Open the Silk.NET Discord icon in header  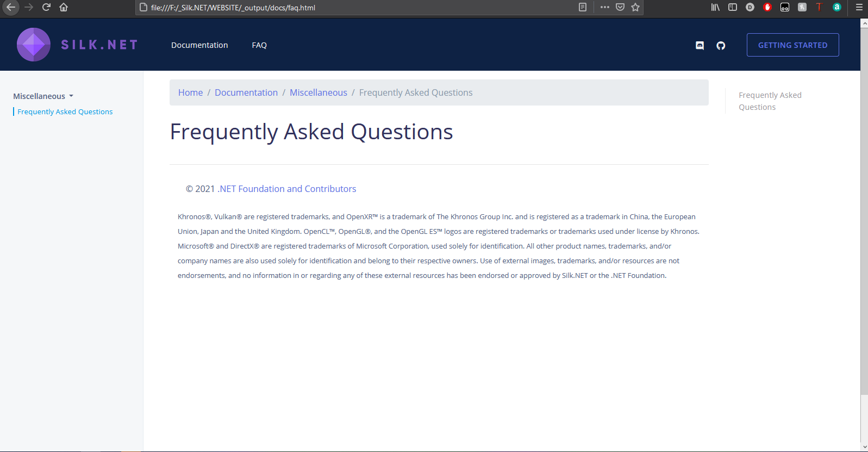pos(700,46)
